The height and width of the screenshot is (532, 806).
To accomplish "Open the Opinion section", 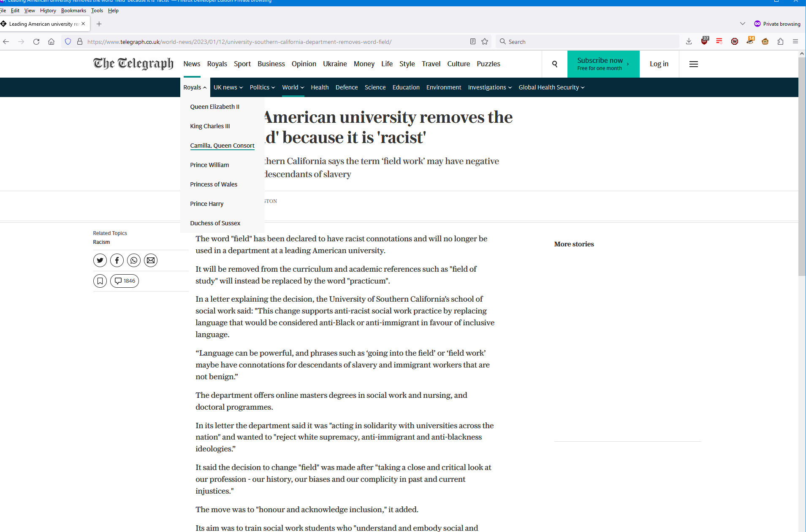I will pyautogui.click(x=304, y=64).
